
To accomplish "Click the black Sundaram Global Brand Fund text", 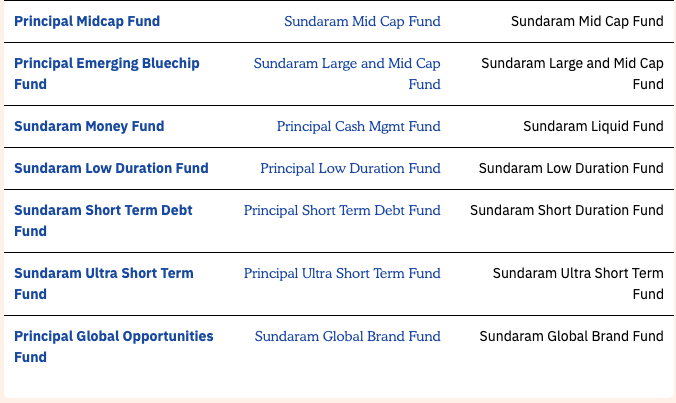I will point(571,336).
